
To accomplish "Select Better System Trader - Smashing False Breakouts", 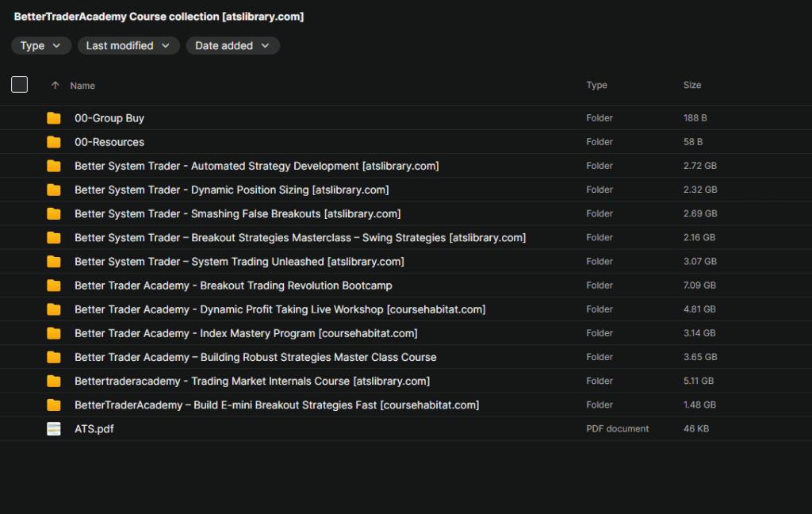I will pyautogui.click(x=238, y=213).
